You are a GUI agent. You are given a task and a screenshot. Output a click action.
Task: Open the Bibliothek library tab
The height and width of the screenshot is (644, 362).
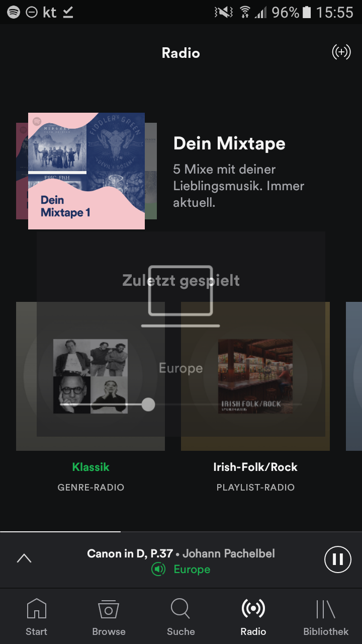coord(326,617)
